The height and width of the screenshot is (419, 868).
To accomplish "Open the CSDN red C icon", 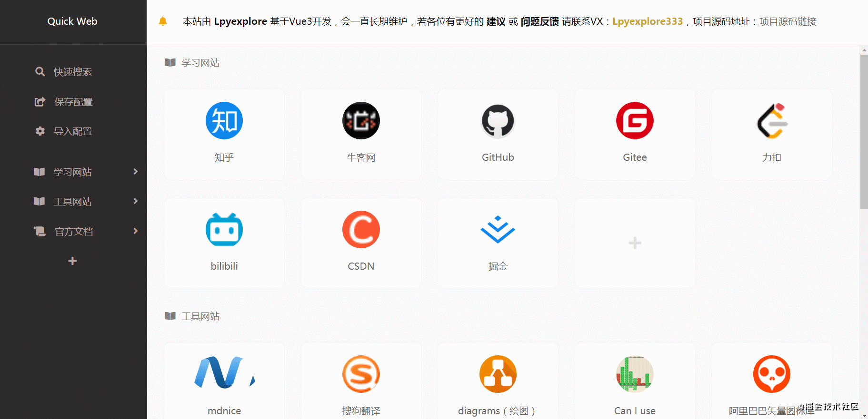I will [x=361, y=230].
